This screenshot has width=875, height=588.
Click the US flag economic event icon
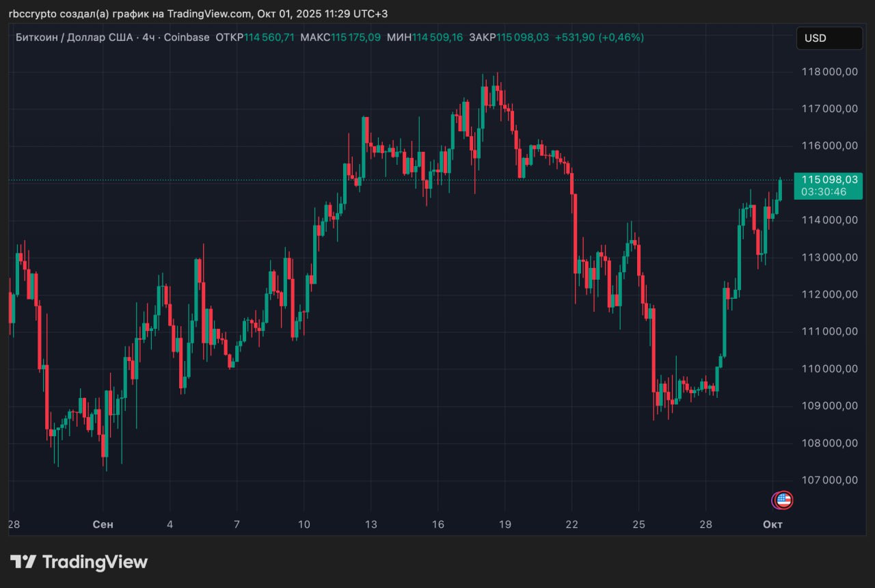[783, 500]
